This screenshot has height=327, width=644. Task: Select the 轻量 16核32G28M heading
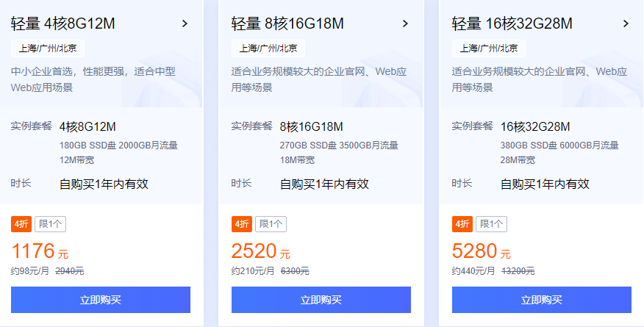click(x=512, y=24)
